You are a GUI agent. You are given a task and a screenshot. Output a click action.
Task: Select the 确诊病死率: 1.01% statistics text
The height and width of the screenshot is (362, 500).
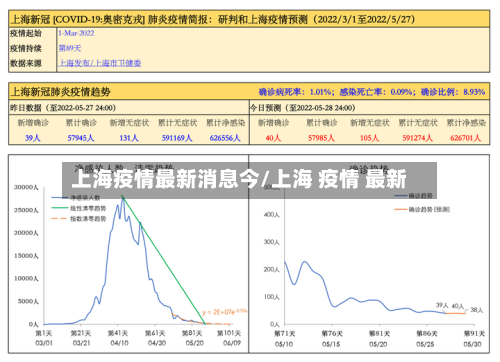[x=296, y=92]
